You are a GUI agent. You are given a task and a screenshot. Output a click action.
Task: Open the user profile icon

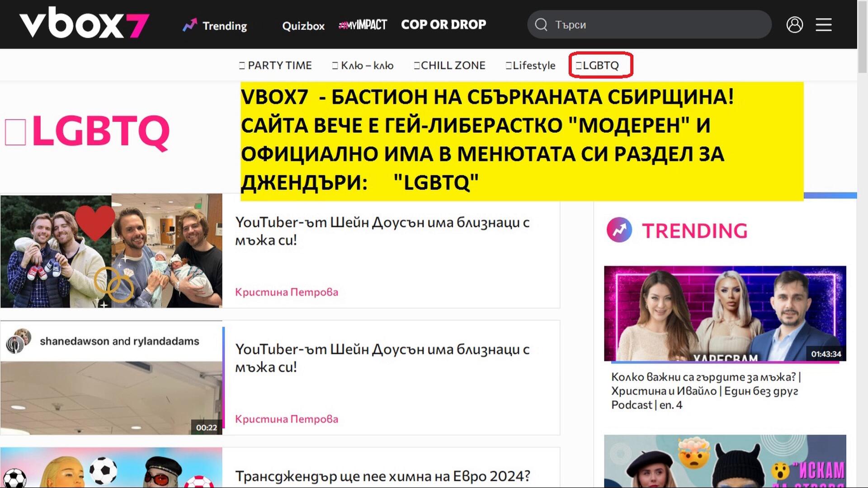[x=794, y=24]
